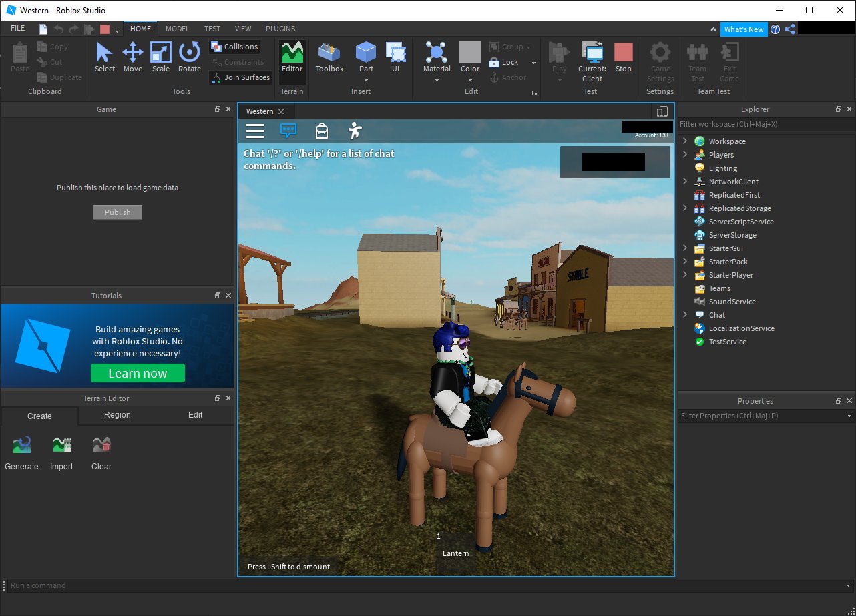Click Clear in Terrain Editor
This screenshot has height=616, width=856.
pyautogui.click(x=101, y=453)
